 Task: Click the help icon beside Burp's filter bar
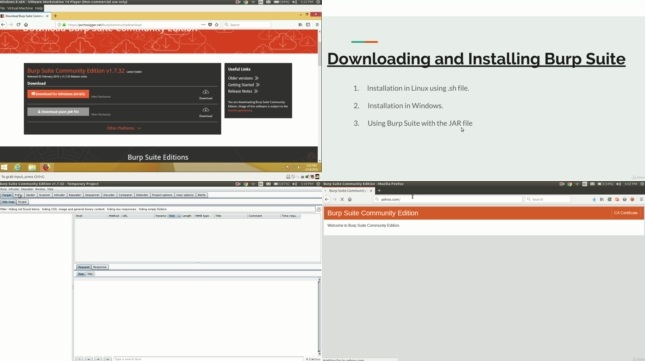[x=318, y=209]
